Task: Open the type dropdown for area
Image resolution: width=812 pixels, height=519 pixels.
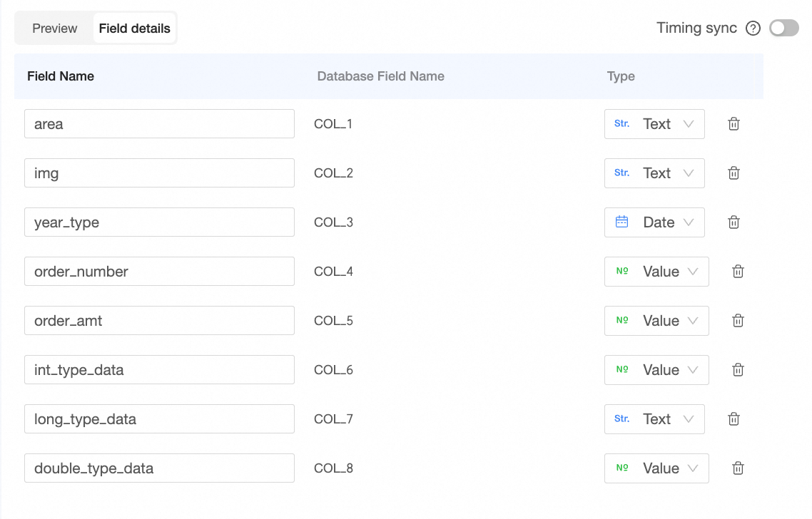Action: pos(654,123)
